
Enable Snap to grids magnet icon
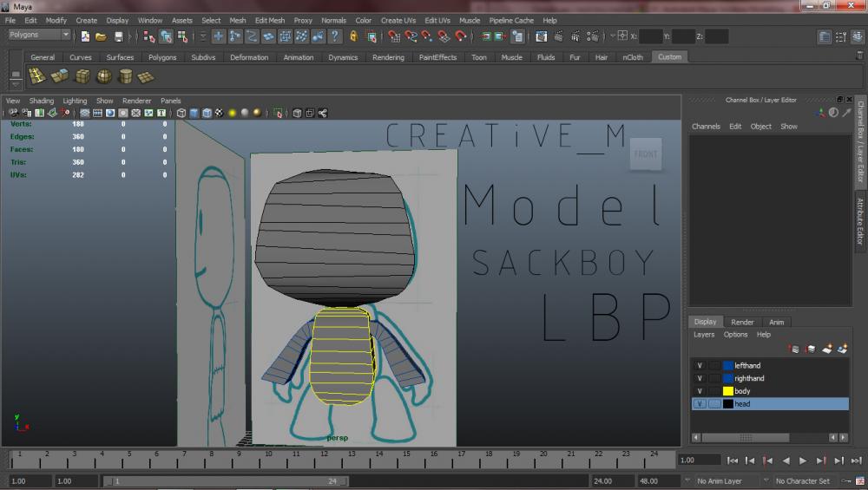[x=394, y=36]
